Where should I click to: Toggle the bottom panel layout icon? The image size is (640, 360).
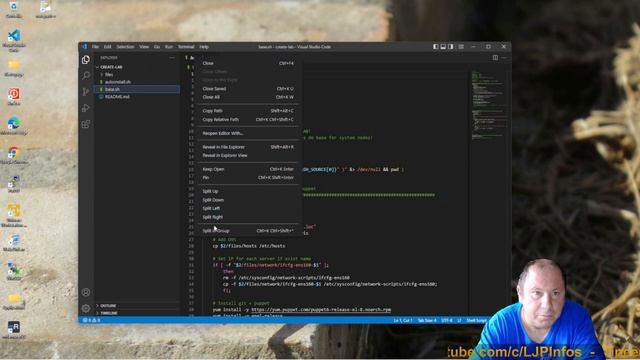point(443,47)
